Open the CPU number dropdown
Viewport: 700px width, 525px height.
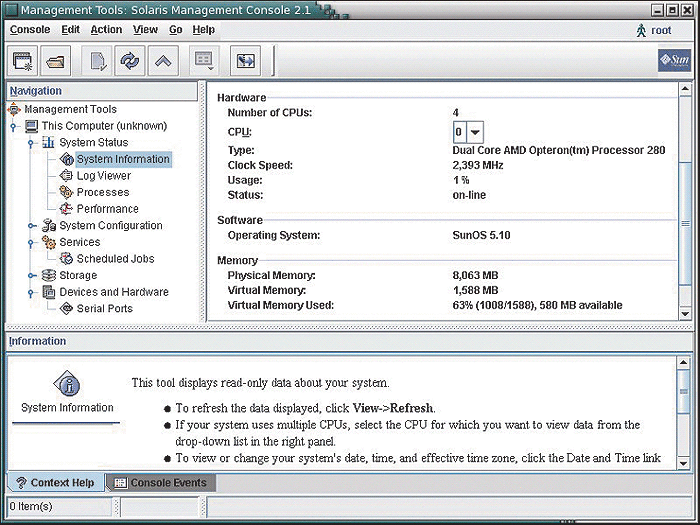coord(475,132)
